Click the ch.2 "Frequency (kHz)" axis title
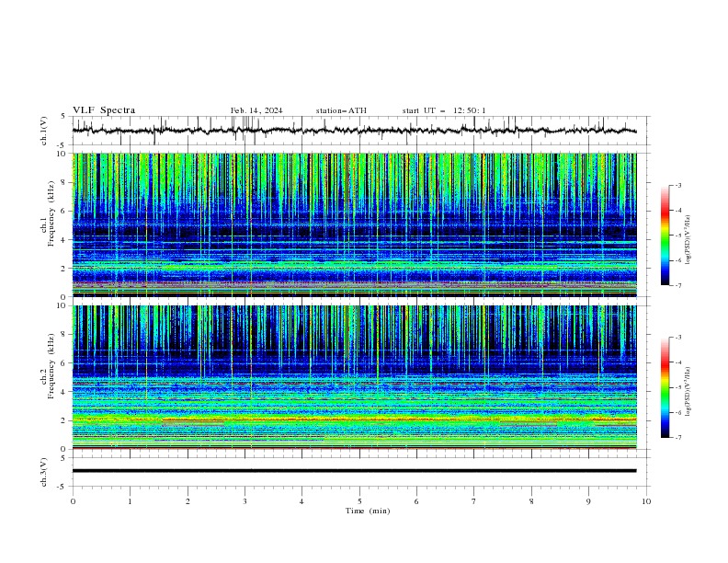728x563 pixels. 51,366
